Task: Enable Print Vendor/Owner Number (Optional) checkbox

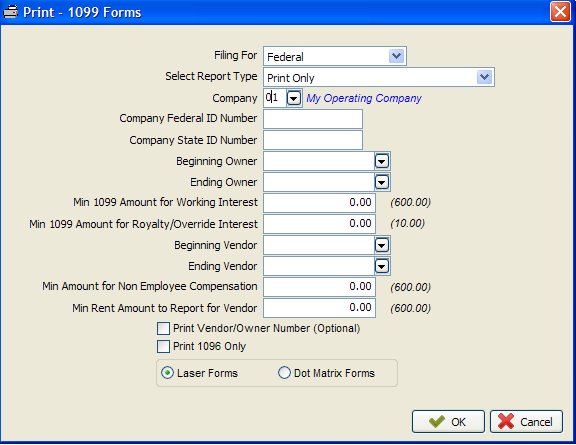Action: [163, 328]
